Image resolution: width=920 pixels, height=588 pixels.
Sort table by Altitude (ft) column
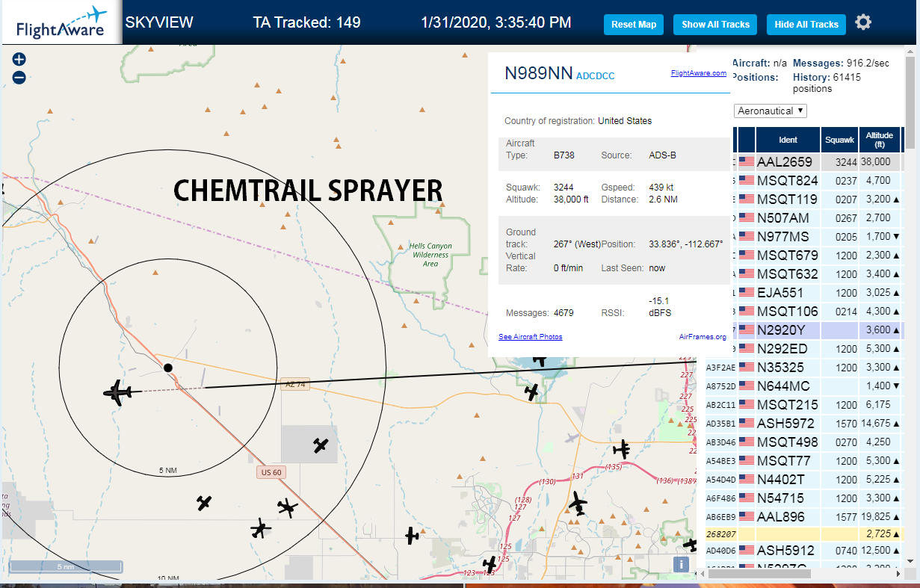(x=880, y=140)
